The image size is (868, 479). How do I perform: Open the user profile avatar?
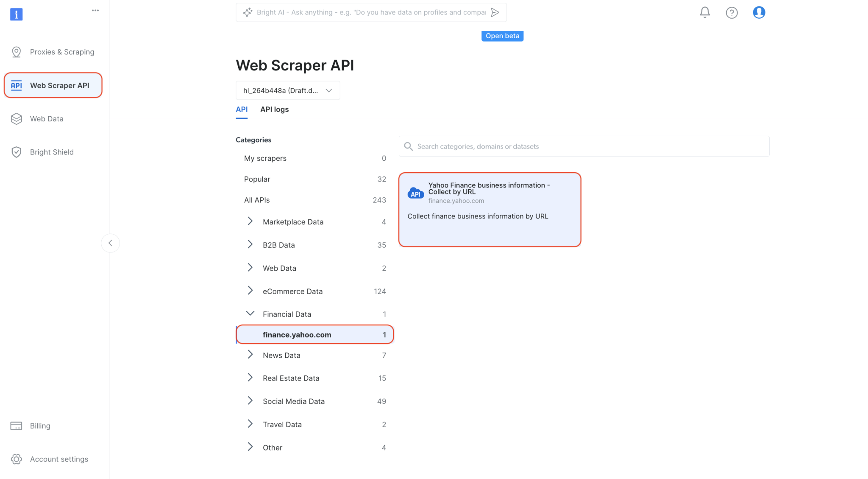coord(759,12)
